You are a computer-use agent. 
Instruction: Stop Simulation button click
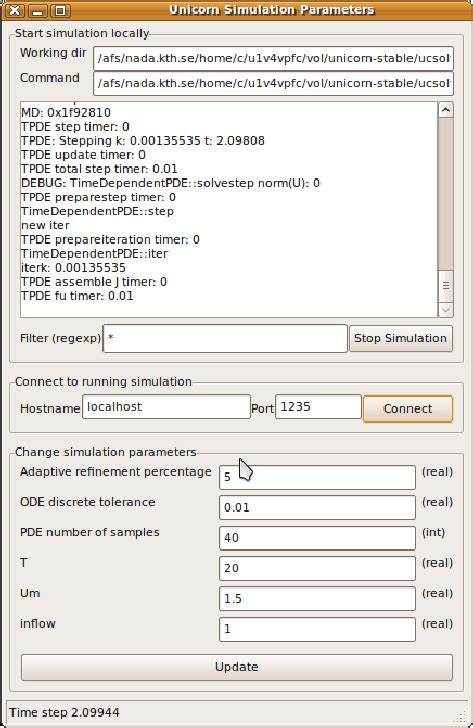pyautogui.click(x=401, y=338)
